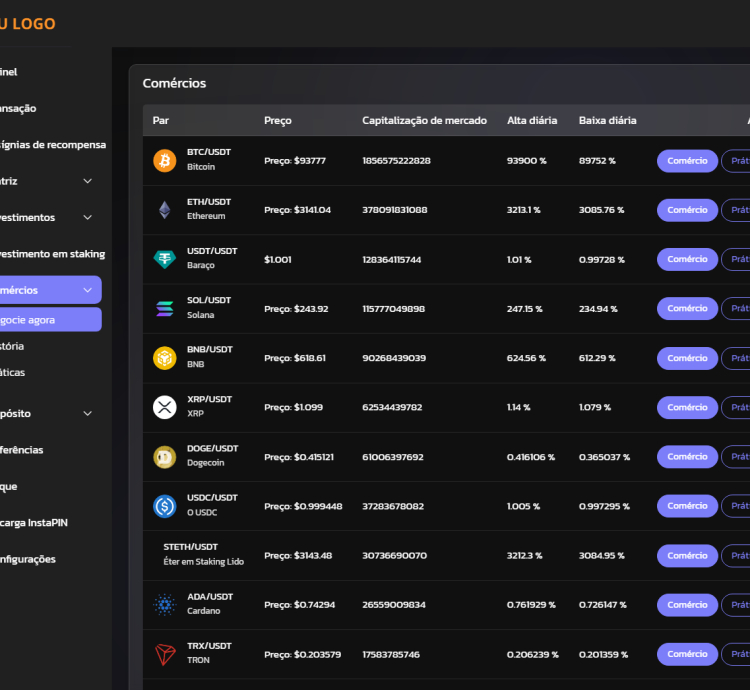The image size is (750, 690).
Task: Click the Solana logo icon
Action: point(165,308)
